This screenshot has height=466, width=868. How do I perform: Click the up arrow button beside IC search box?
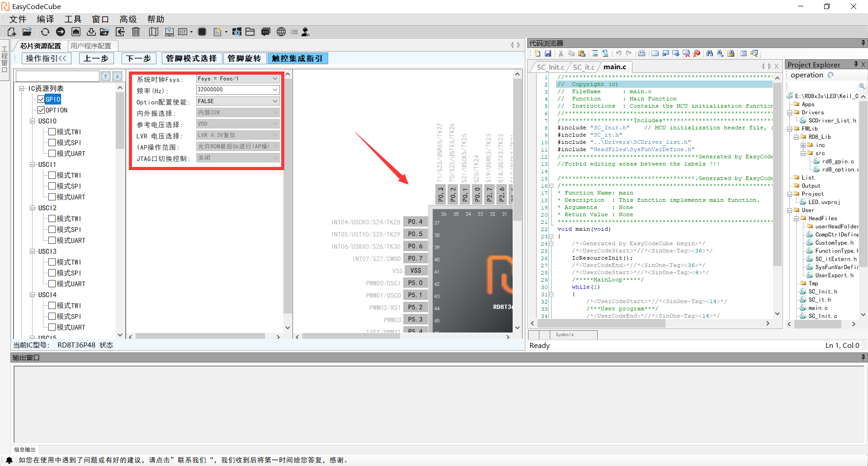tap(105, 76)
